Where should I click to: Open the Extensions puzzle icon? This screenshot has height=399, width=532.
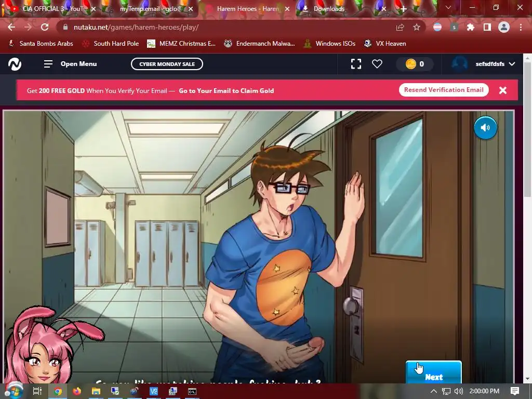point(471,27)
